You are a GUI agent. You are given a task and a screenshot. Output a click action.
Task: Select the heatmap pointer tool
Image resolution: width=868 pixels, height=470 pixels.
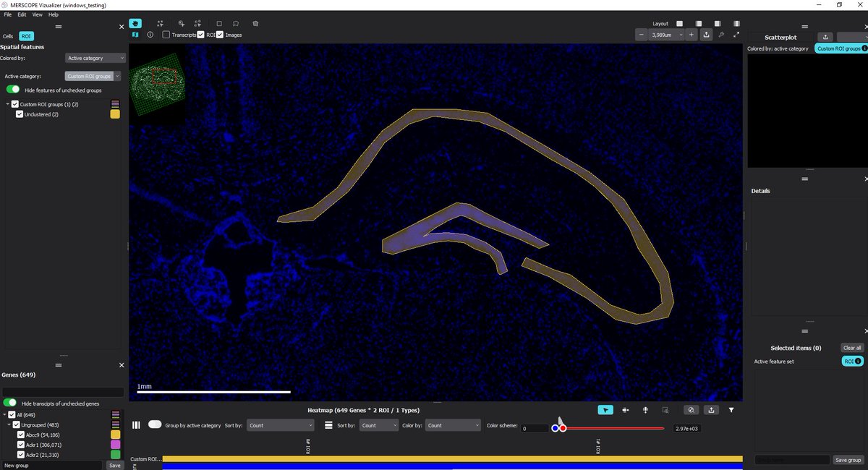coord(605,410)
